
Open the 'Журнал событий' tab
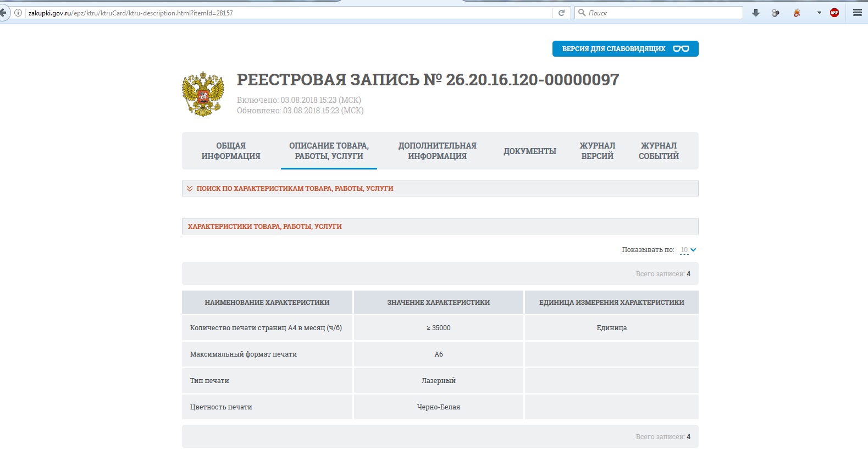point(659,151)
